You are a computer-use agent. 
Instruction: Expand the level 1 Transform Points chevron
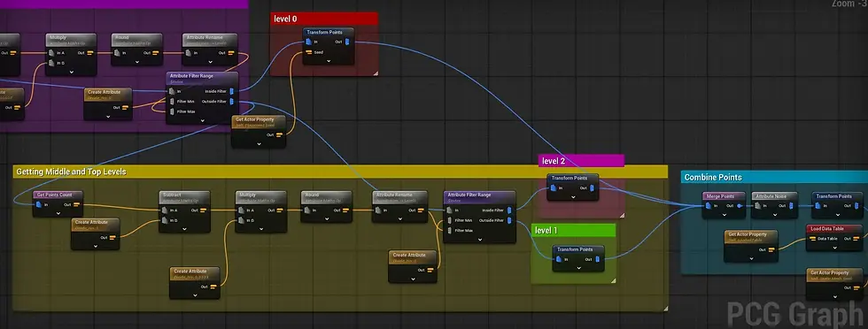(578, 267)
